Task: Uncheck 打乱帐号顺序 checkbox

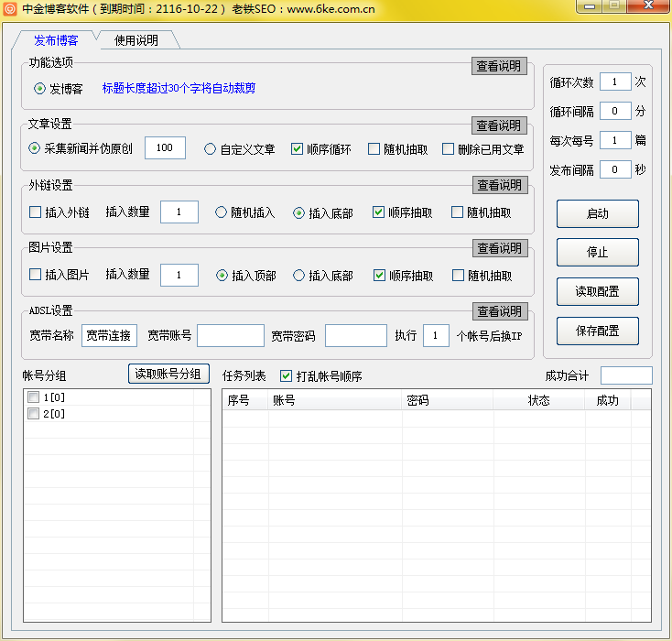Action: [287, 376]
